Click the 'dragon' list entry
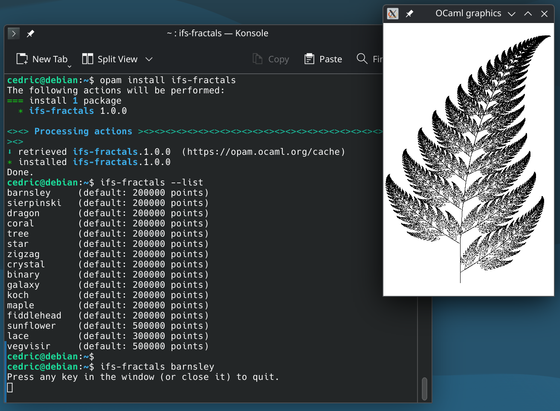The width and height of the screenshot is (560, 411). [23, 213]
